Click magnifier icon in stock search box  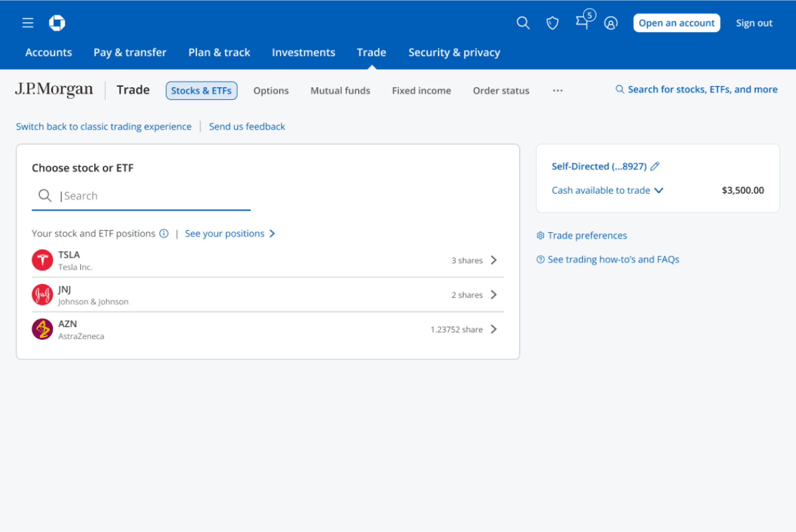[45, 196]
